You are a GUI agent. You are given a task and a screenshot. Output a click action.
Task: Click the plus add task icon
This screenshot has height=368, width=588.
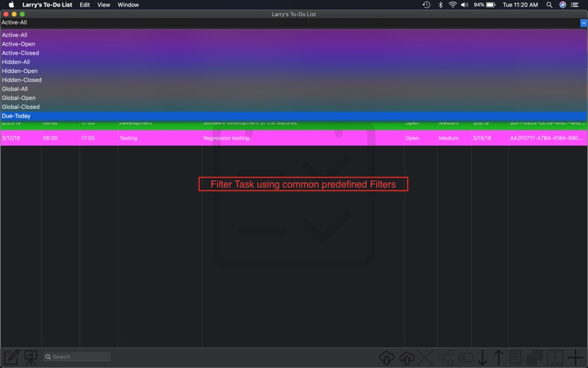tap(576, 358)
